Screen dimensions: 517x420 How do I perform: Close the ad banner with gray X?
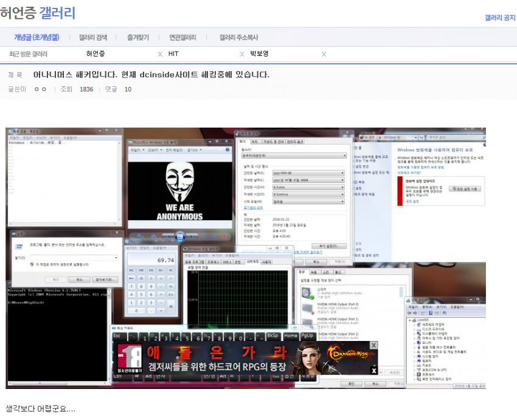coord(373,345)
